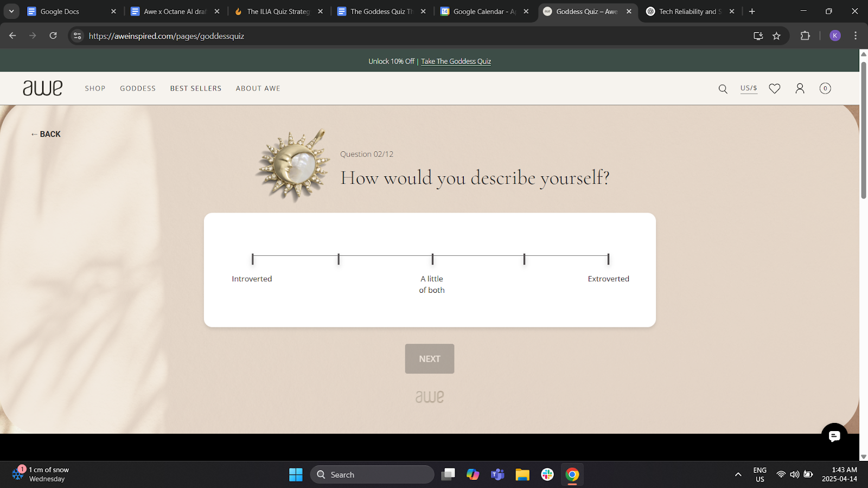
Task: View the shopping cart
Action: (825, 88)
